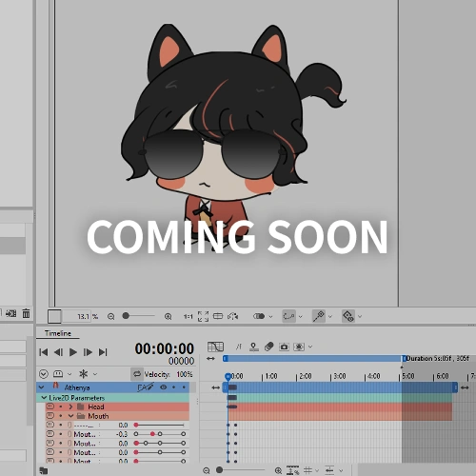This screenshot has width=476, height=476.
Task: Click the pen edit icon on Athenya track
Action: [x=146, y=387]
